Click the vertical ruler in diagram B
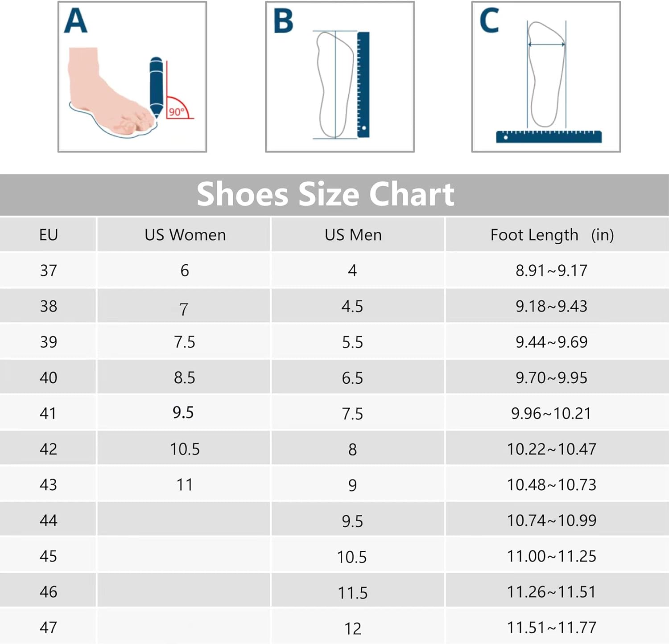669x644 pixels. (x=363, y=85)
